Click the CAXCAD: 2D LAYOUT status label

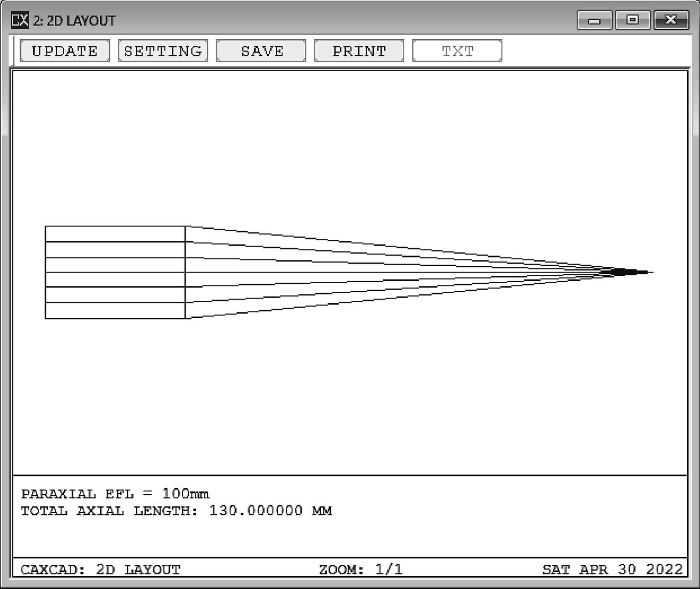pos(101,569)
